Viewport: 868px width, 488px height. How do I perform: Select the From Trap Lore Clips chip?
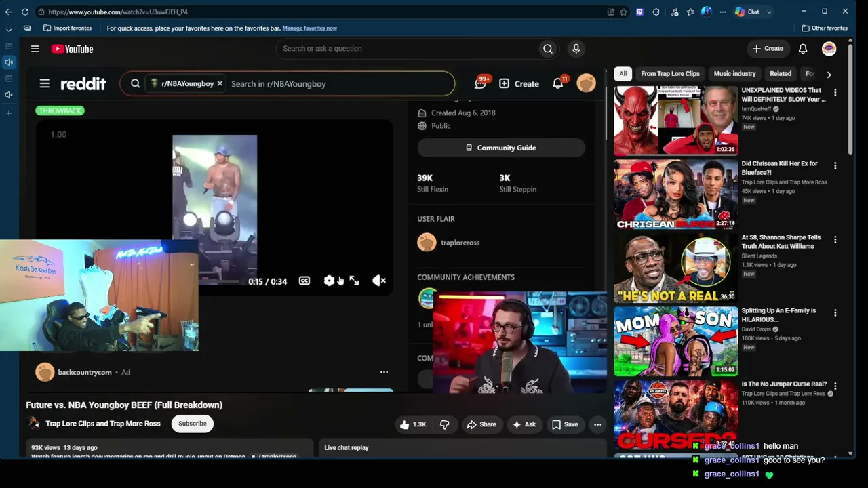(x=670, y=74)
